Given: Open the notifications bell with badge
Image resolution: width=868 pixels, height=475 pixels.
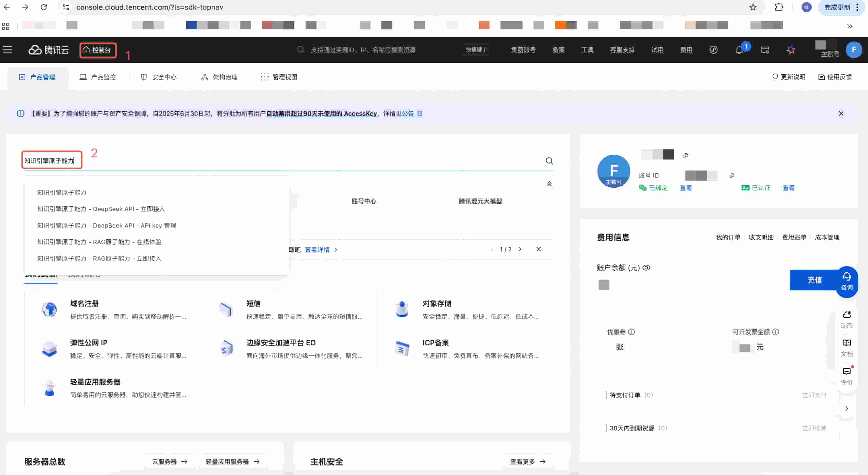Looking at the screenshot, I should (x=740, y=50).
